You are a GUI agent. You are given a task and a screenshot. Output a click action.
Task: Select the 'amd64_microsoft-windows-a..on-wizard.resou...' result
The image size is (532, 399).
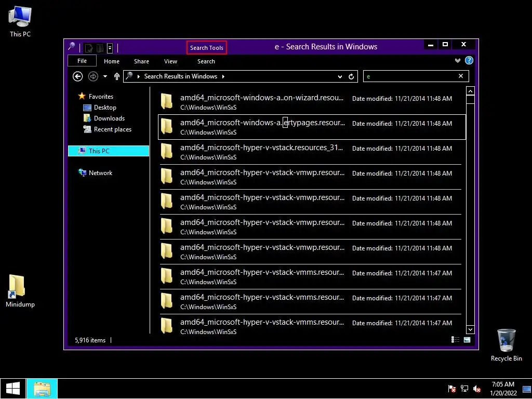pos(312,102)
